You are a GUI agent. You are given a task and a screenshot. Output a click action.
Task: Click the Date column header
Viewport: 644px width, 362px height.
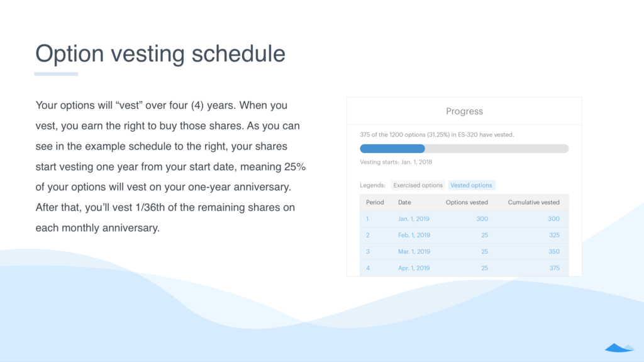point(404,202)
